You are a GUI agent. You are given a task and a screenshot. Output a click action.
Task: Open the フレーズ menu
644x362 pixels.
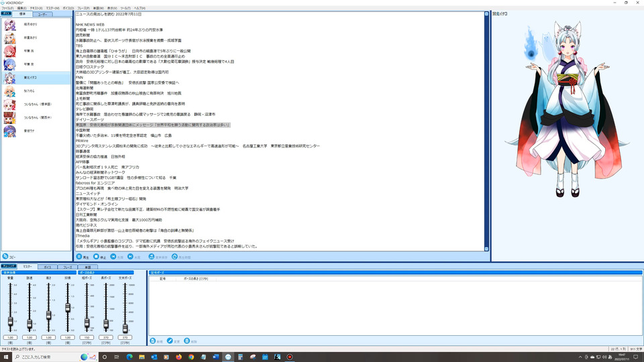[x=83, y=8]
